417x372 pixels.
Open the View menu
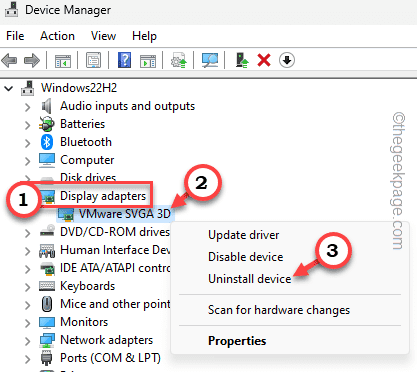(103, 36)
